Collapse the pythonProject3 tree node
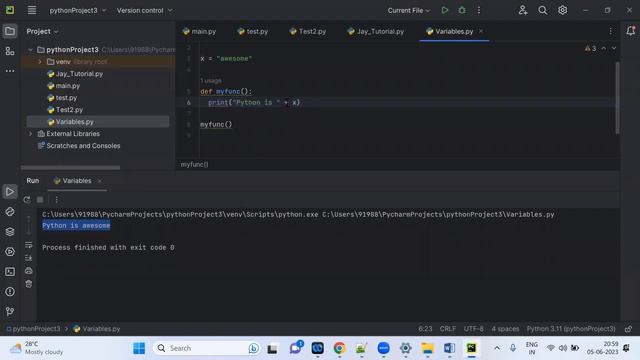 pyautogui.click(x=31, y=49)
